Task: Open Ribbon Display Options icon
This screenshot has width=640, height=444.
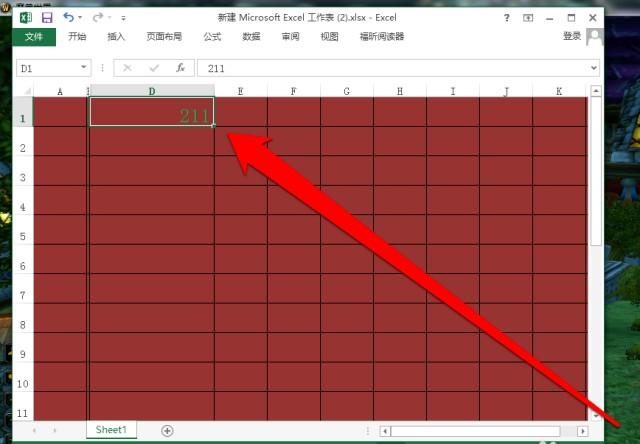Action: [528, 18]
